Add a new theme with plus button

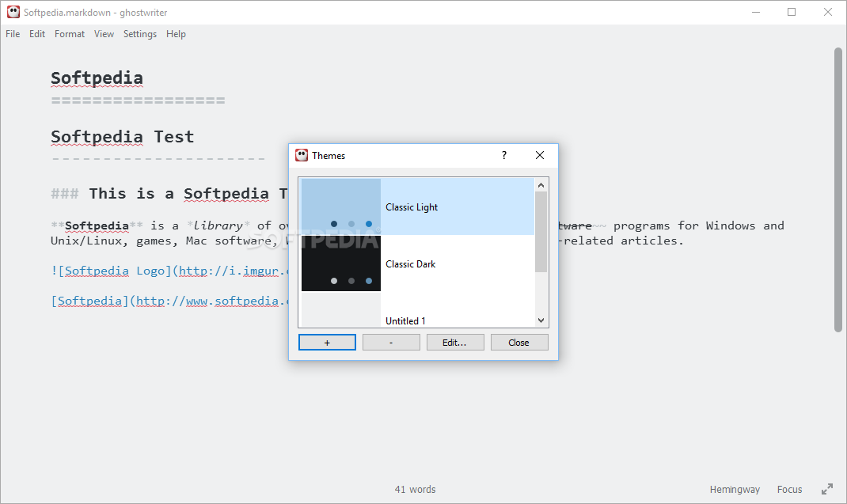pyautogui.click(x=328, y=343)
